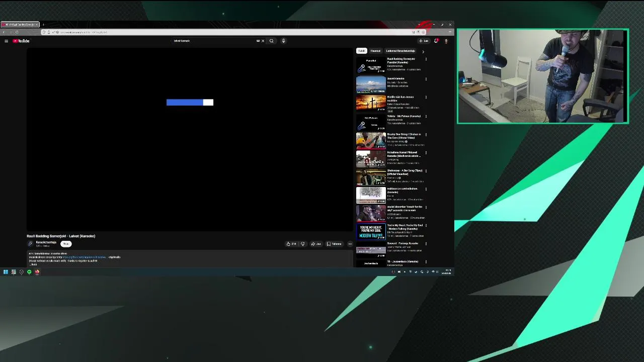
Task: Open options menu for Suomi karaoke
Action: tap(426, 79)
